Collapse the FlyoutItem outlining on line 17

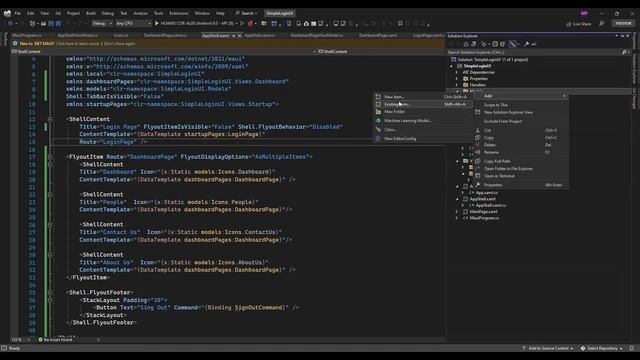(x=50, y=157)
